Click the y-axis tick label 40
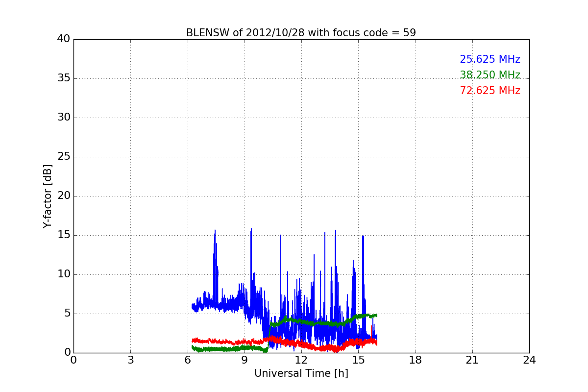Screen dimensions: 588x392 (64, 39)
